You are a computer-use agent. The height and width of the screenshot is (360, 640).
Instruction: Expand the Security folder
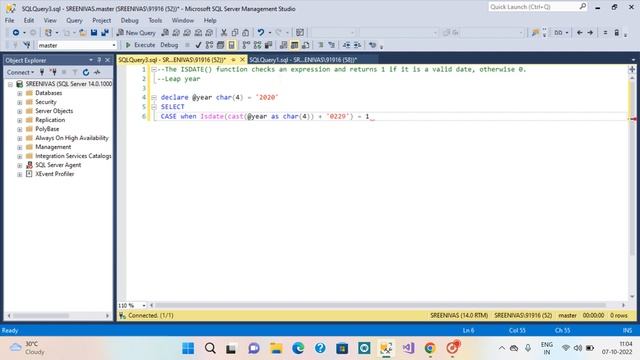[20, 102]
